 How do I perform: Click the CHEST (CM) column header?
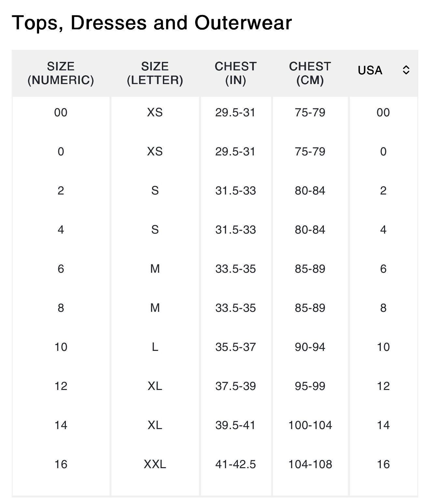tap(310, 73)
